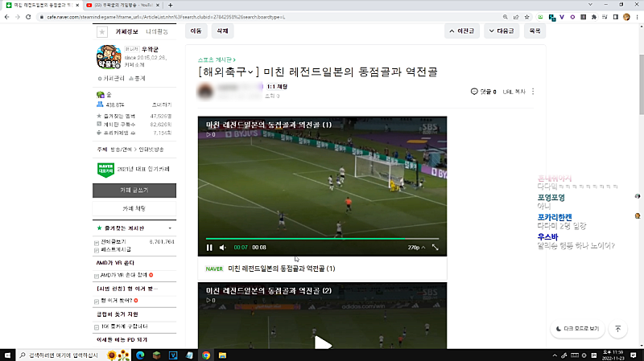Viewport: 644px width, 361px height.
Task: Go to previous post with 이전글
Action: pos(461,31)
